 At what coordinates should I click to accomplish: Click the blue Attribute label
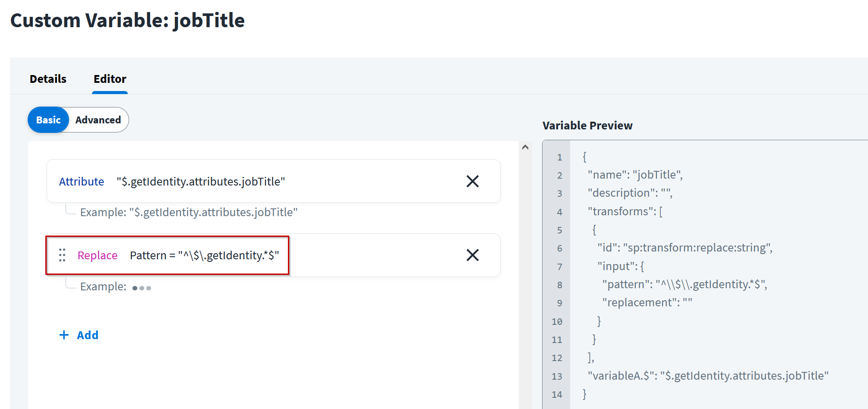pos(81,182)
